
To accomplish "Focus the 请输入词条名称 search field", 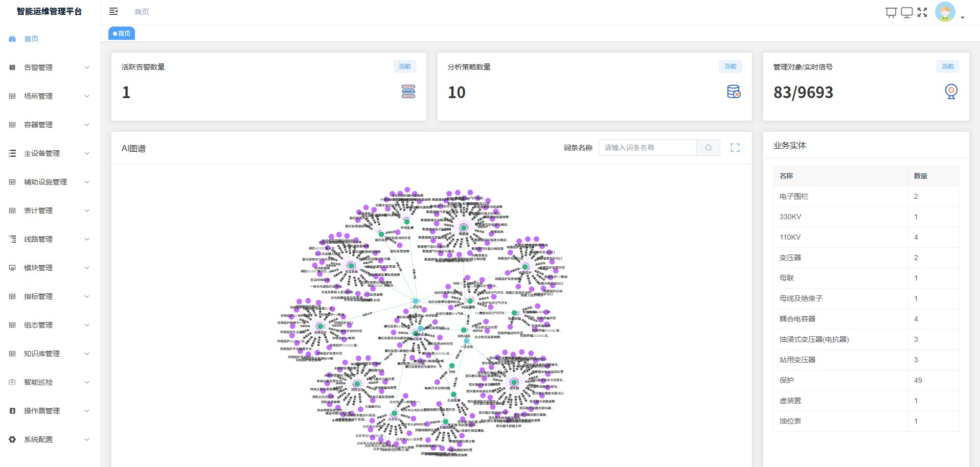I will [647, 148].
